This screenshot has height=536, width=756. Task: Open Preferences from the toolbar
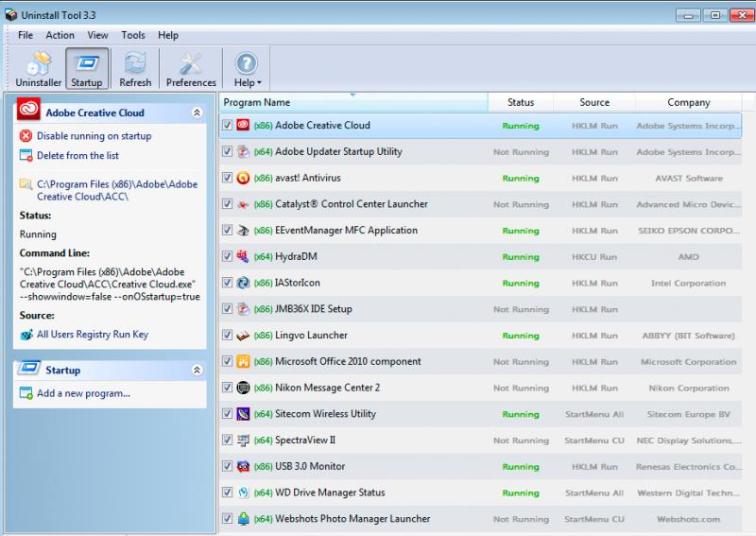pyautogui.click(x=191, y=69)
